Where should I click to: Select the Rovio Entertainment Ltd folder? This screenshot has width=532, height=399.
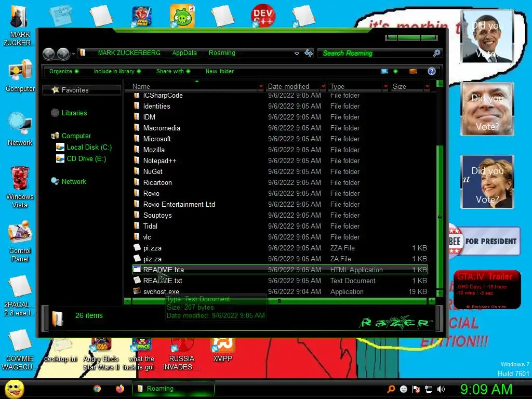coord(179,204)
